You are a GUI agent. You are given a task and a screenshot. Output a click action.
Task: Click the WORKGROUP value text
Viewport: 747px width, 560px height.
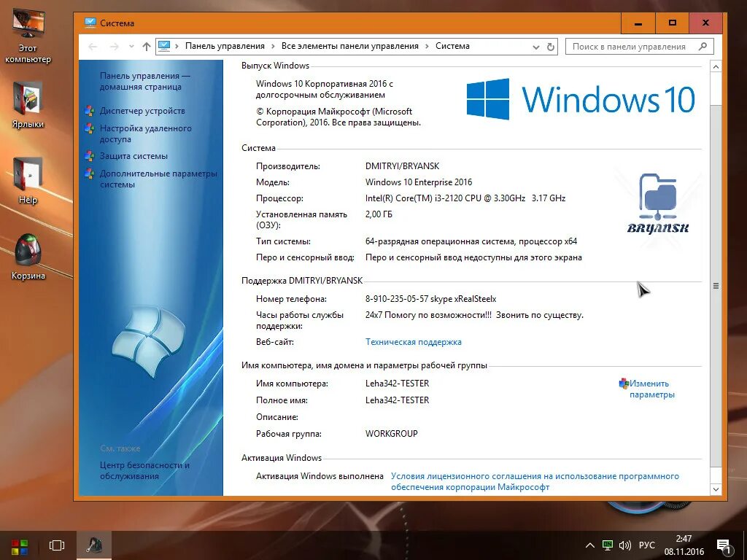(392, 434)
